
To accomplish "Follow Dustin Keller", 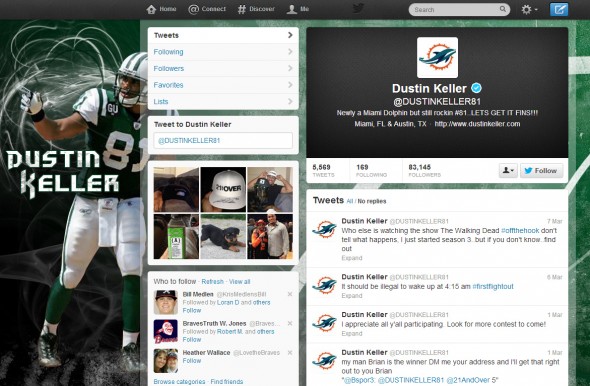I will click(x=541, y=170).
